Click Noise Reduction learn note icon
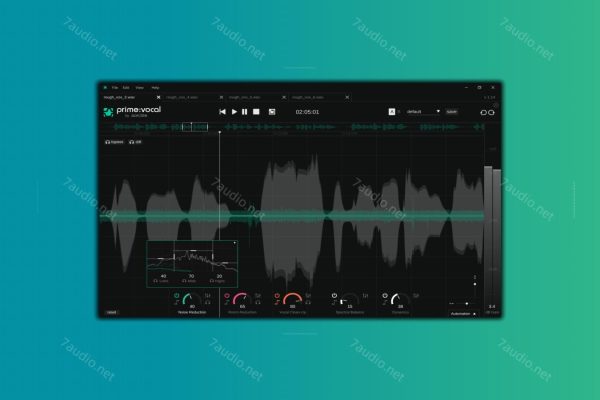 point(176,303)
